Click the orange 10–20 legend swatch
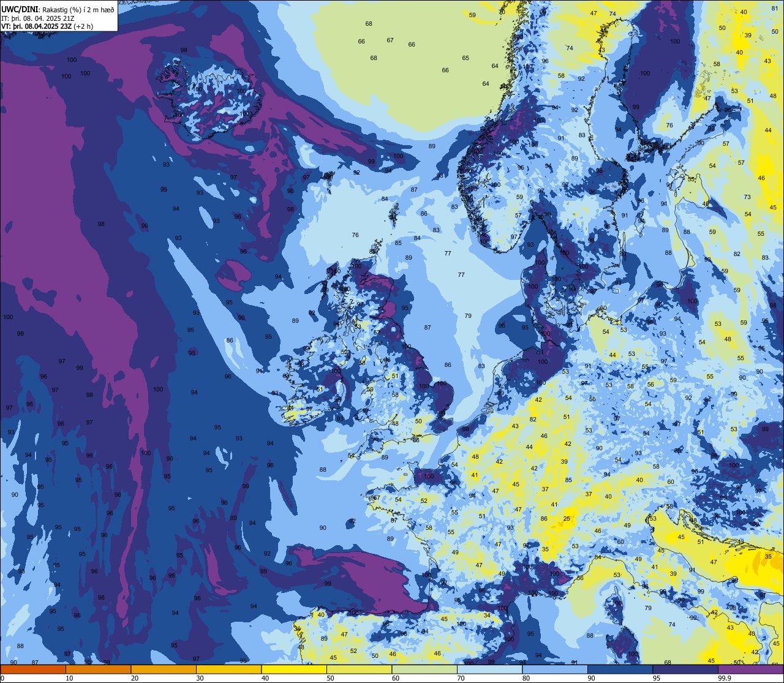 coord(98,669)
